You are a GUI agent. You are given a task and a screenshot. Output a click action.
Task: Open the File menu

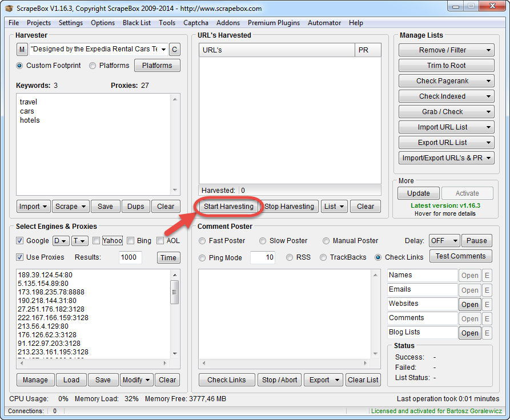pos(14,23)
